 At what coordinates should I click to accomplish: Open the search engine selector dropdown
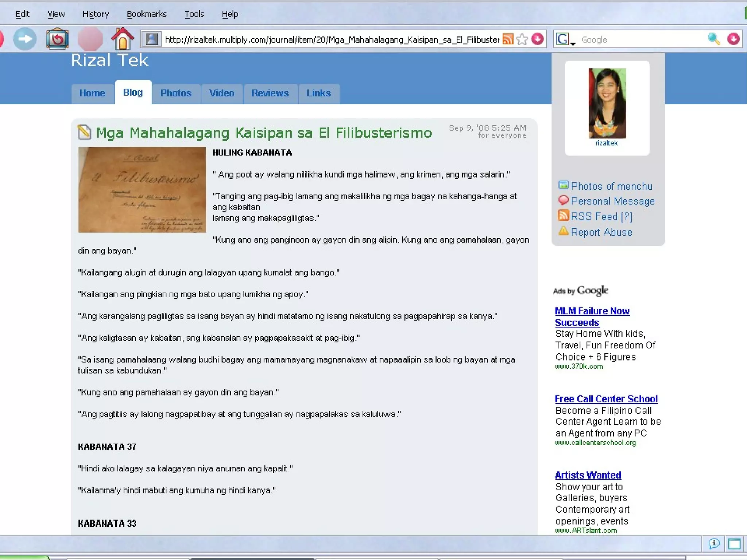click(565, 39)
